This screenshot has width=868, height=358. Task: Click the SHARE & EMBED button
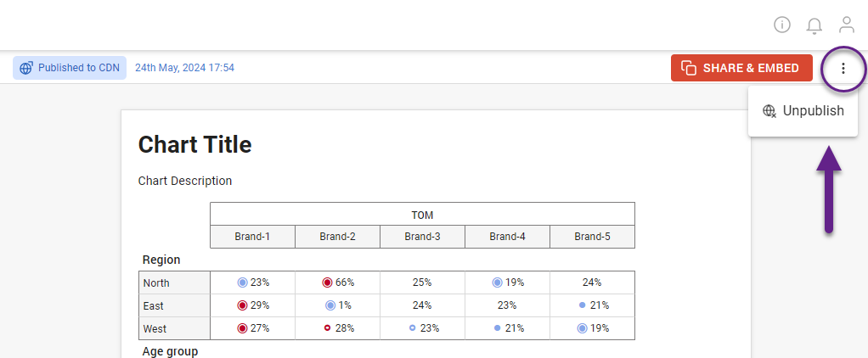741,68
